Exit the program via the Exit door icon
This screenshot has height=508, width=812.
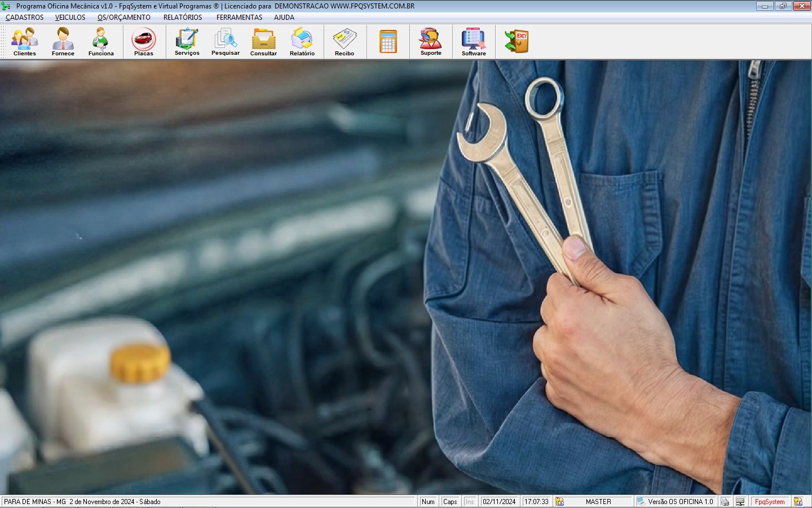point(517,42)
